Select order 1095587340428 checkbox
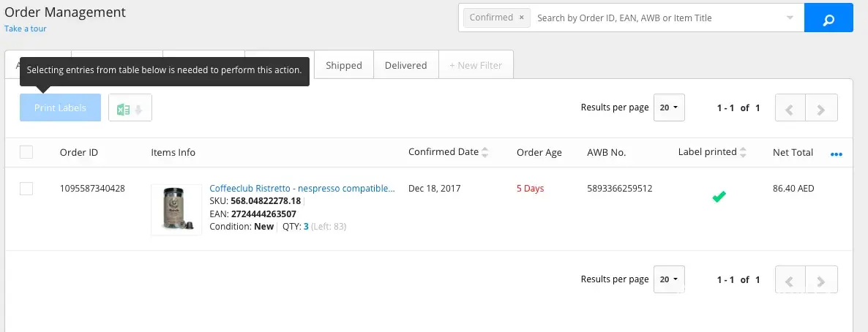Image resolution: width=868 pixels, height=332 pixels. click(26, 189)
